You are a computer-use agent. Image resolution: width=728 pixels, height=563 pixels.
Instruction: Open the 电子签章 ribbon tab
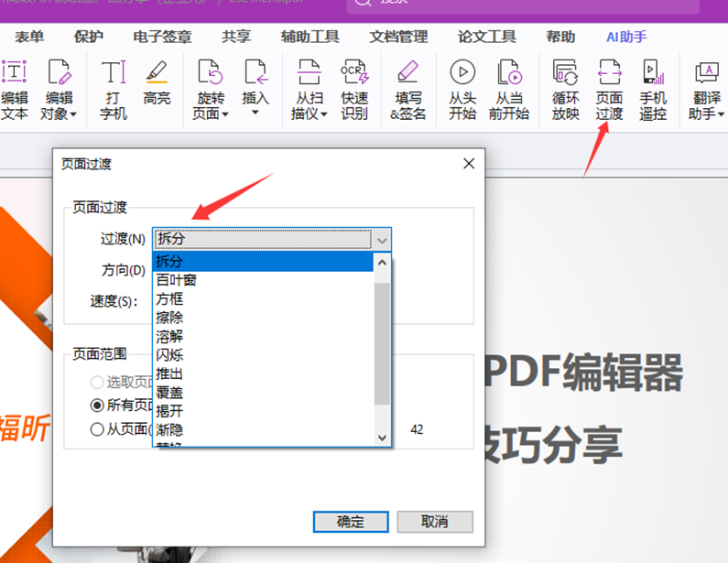pos(162,38)
